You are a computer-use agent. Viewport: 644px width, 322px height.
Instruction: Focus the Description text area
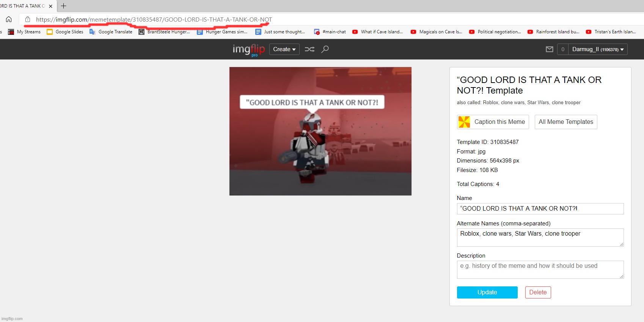tap(540, 269)
